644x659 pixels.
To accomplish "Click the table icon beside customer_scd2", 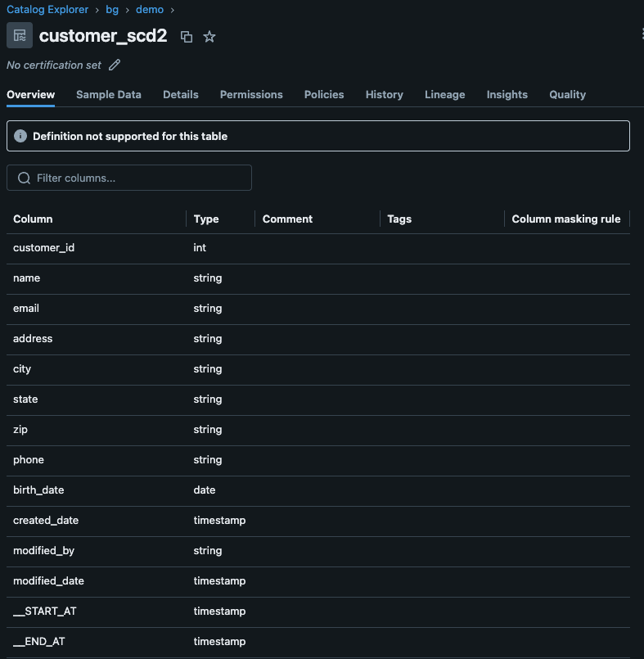I will [20, 35].
